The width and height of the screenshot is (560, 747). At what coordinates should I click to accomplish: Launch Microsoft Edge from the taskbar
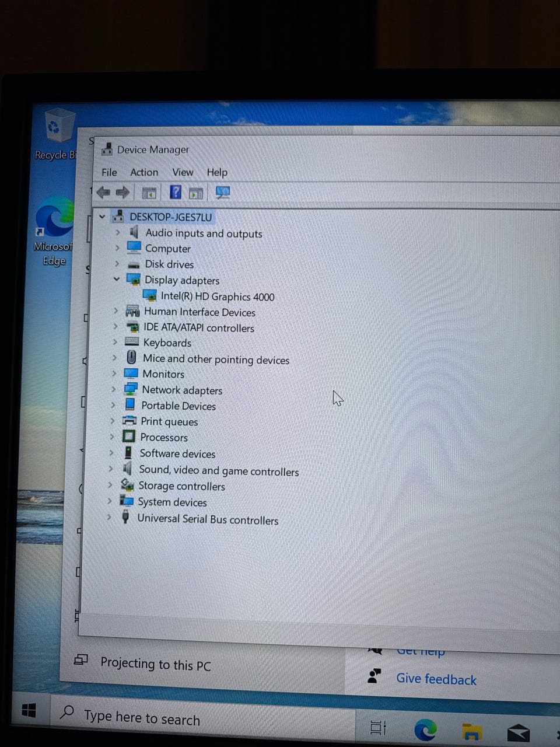[426, 729]
